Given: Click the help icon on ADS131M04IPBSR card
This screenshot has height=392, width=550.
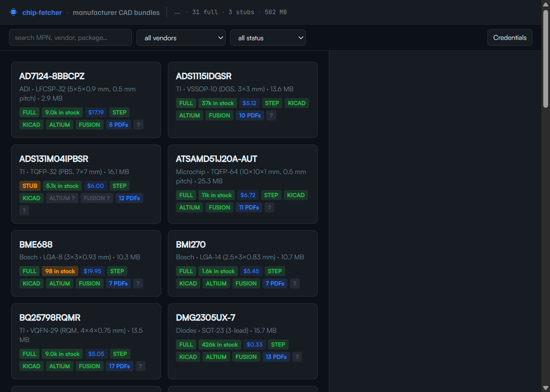Looking at the screenshot, I should (24, 211).
